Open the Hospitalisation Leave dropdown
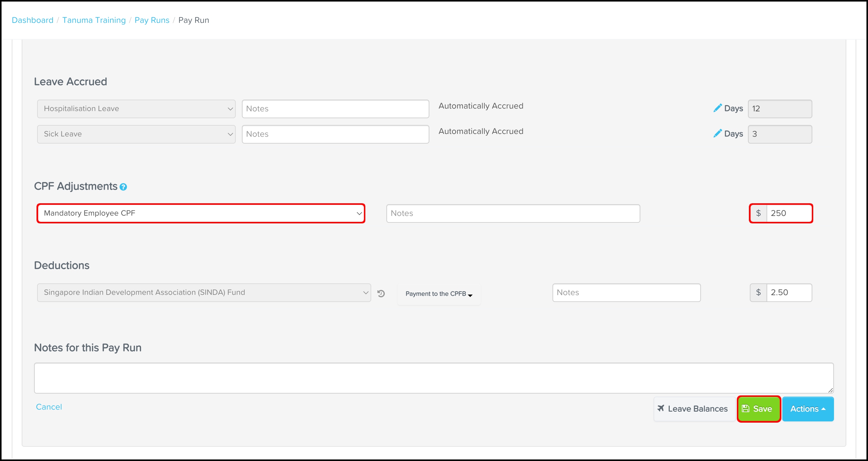The height and width of the screenshot is (461, 868). pos(136,109)
